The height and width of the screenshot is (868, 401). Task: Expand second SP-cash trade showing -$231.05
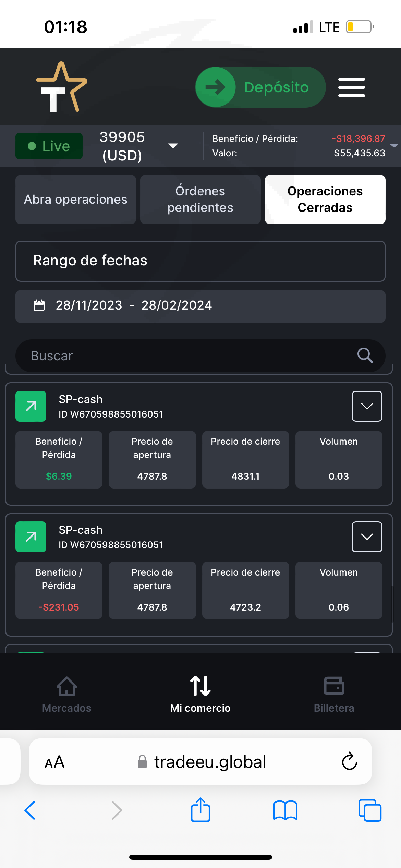point(367,537)
